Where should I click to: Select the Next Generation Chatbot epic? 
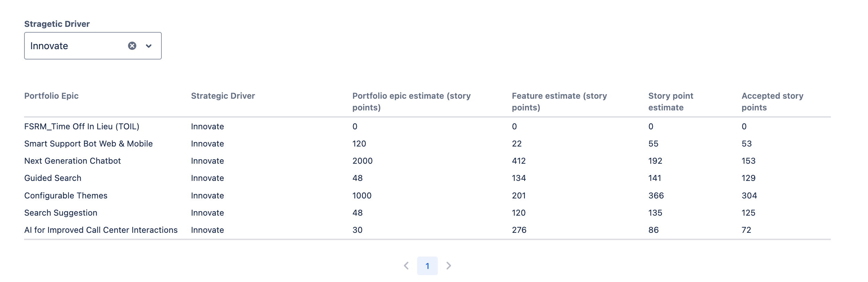[x=72, y=161]
